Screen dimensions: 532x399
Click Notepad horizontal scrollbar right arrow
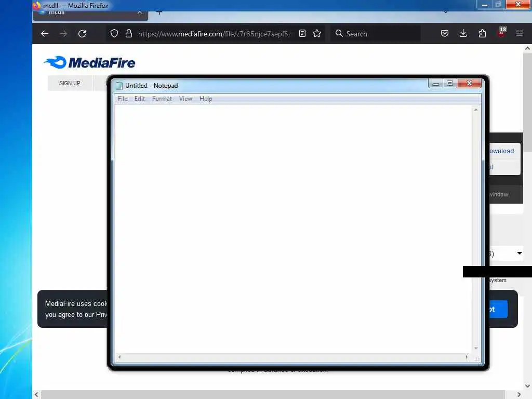pos(467,357)
